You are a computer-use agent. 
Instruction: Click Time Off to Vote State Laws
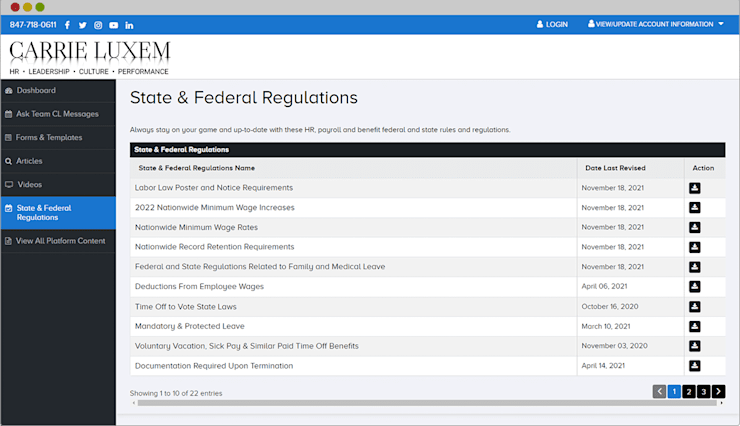(x=185, y=307)
